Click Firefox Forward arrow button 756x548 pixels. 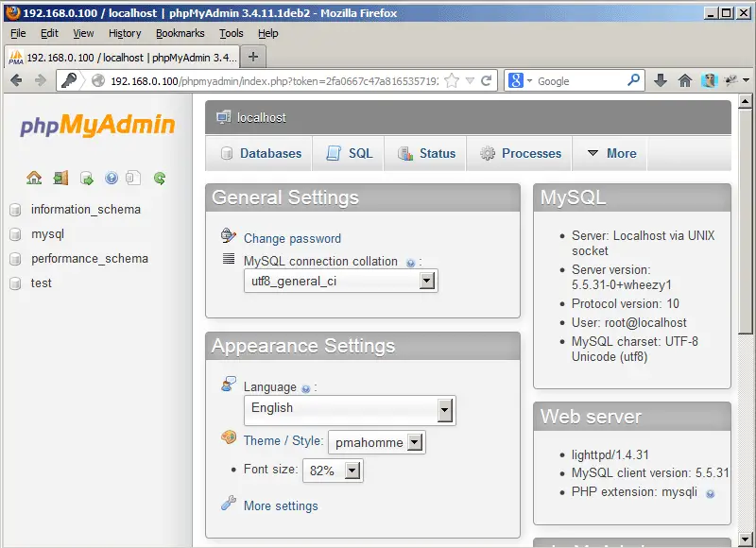(x=41, y=80)
